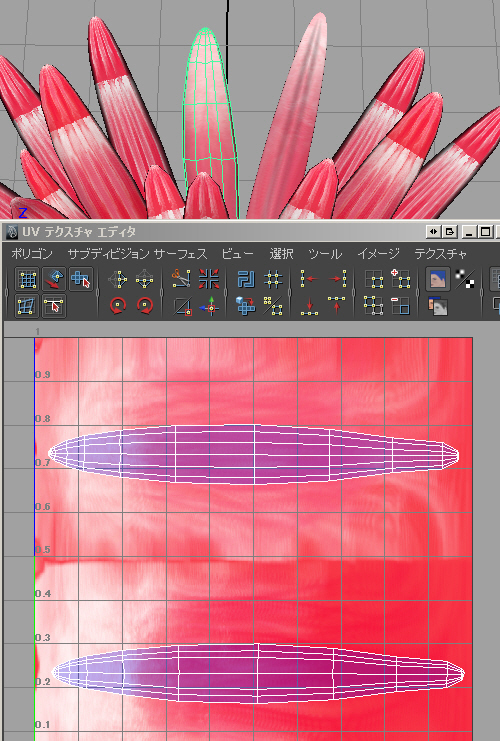Click the scissors cut UV edges icon
The height and width of the screenshot is (741, 500).
(x=181, y=279)
